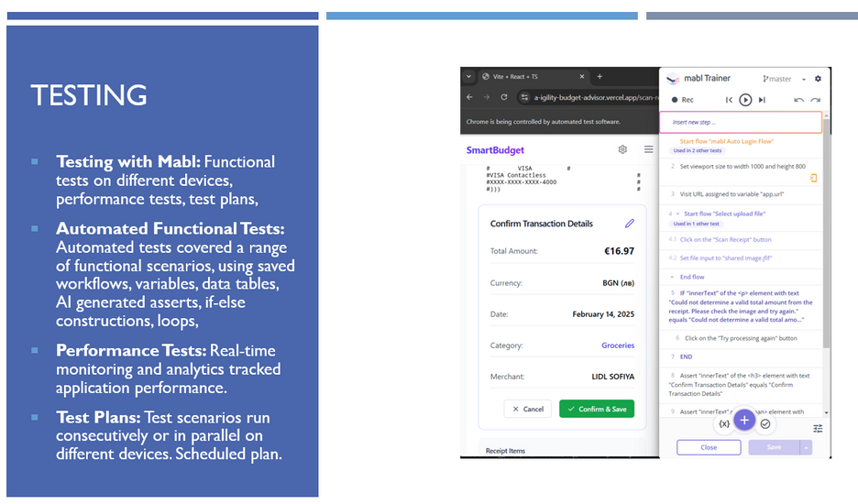Select step "Visit URL assigned to variable"

731,193
